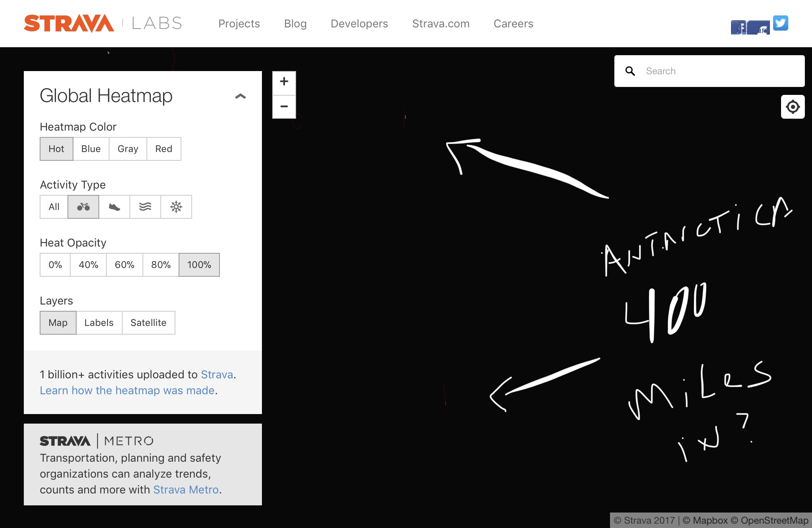Open the Twitter share icon

tap(781, 23)
